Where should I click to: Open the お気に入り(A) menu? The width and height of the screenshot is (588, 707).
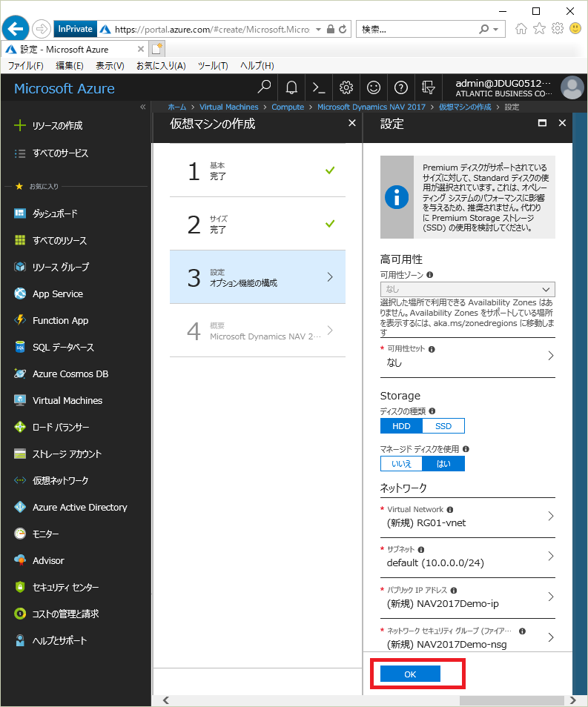point(161,66)
